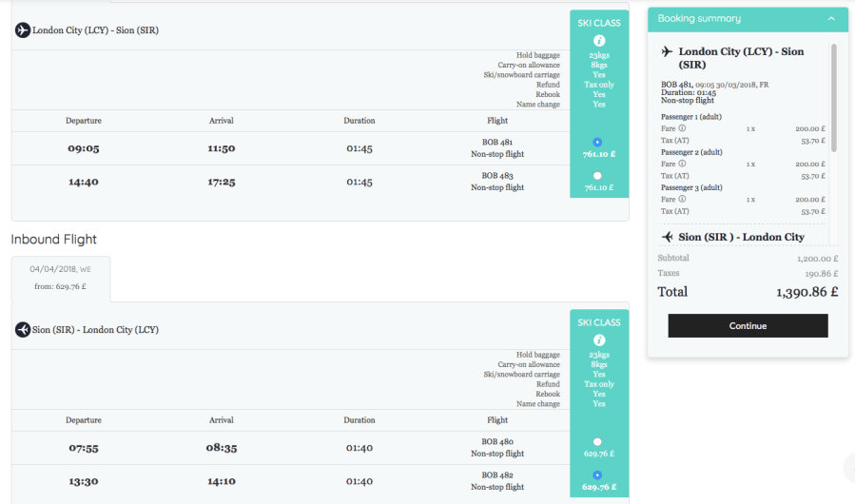The width and height of the screenshot is (855, 504).
Task: Click Passenger 1 fare info icon
Action: [x=682, y=127]
